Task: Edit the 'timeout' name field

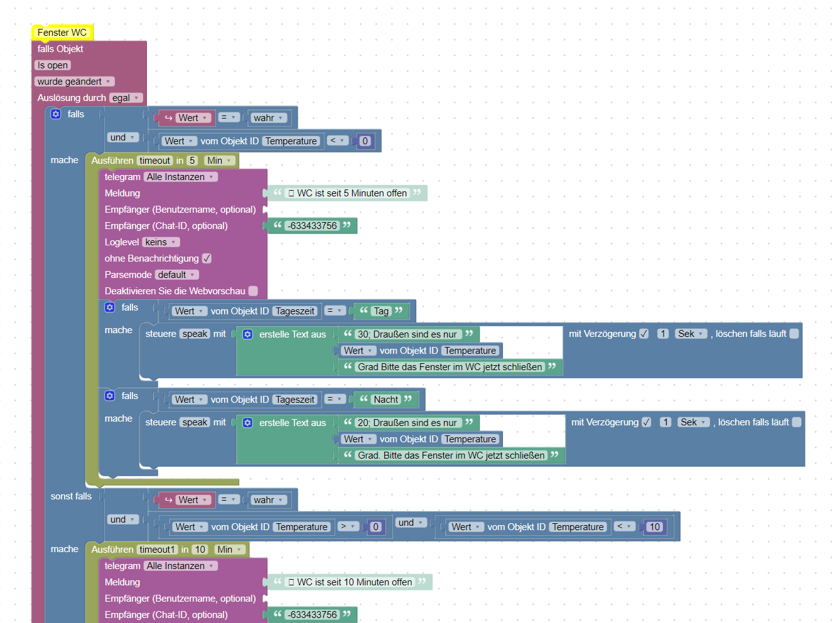Action: [x=154, y=161]
